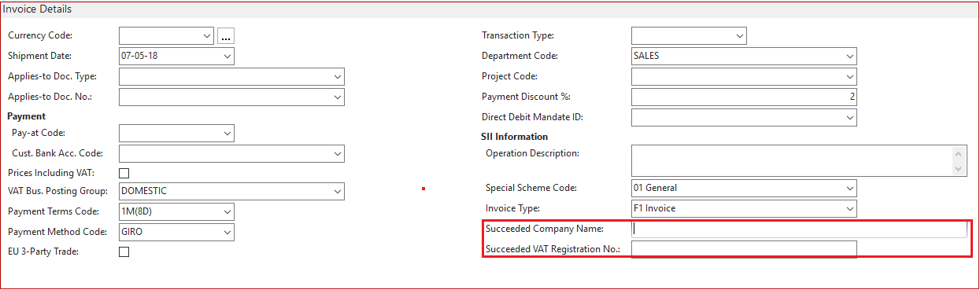Image resolution: width=980 pixels, height=290 pixels.
Task: Click the F1 Invoice type value
Action: point(654,209)
